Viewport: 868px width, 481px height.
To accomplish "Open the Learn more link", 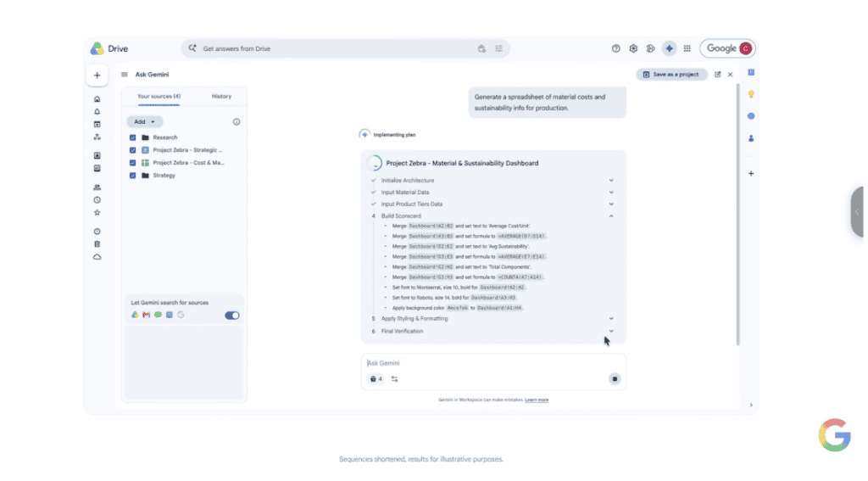I will [x=537, y=400].
